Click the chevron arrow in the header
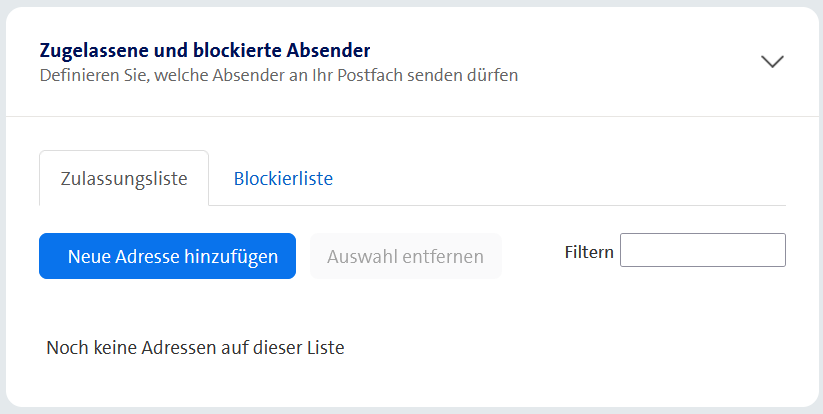Image resolution: width=823 pixels, height=414 pixels. point(771,61)
